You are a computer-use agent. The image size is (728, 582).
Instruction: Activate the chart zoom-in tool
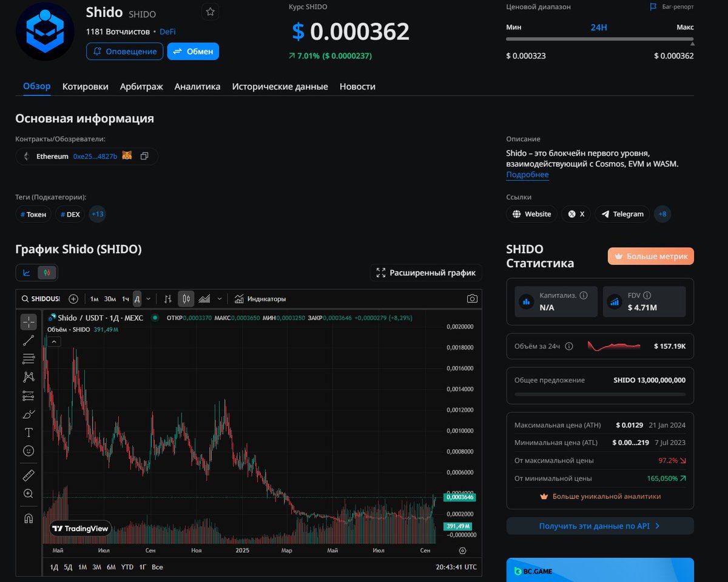29,493
